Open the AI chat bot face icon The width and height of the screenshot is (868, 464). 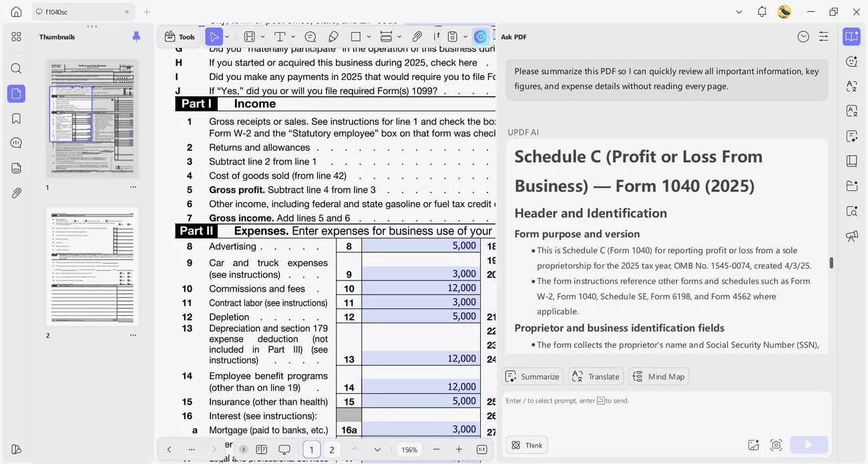[x=851, y=61]
